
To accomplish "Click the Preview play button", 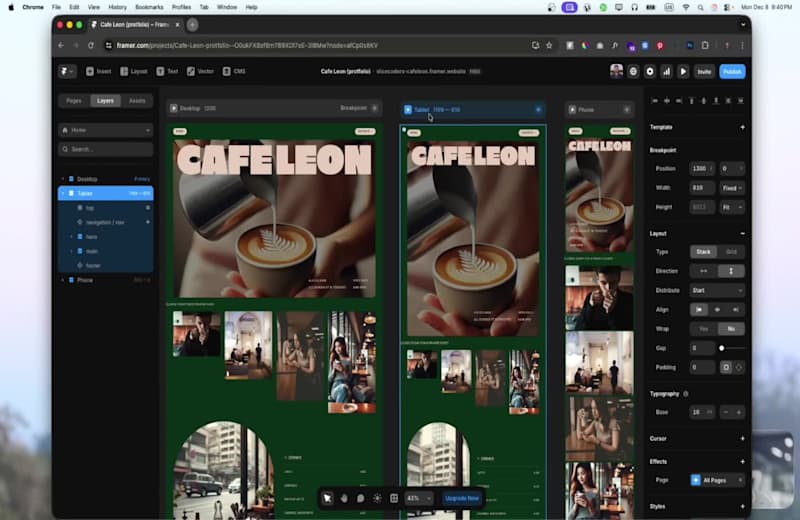I will (683, 71).
